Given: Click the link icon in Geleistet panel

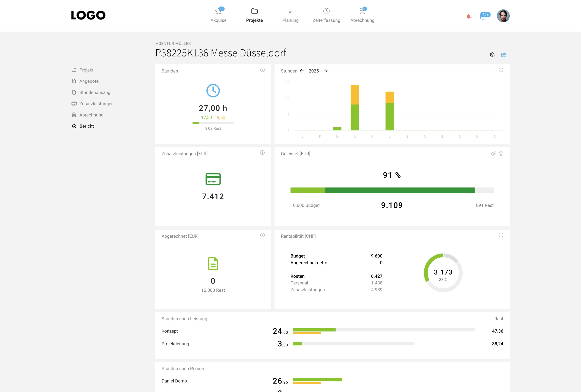Looking at the screenshot, I should tap(493, 154).
